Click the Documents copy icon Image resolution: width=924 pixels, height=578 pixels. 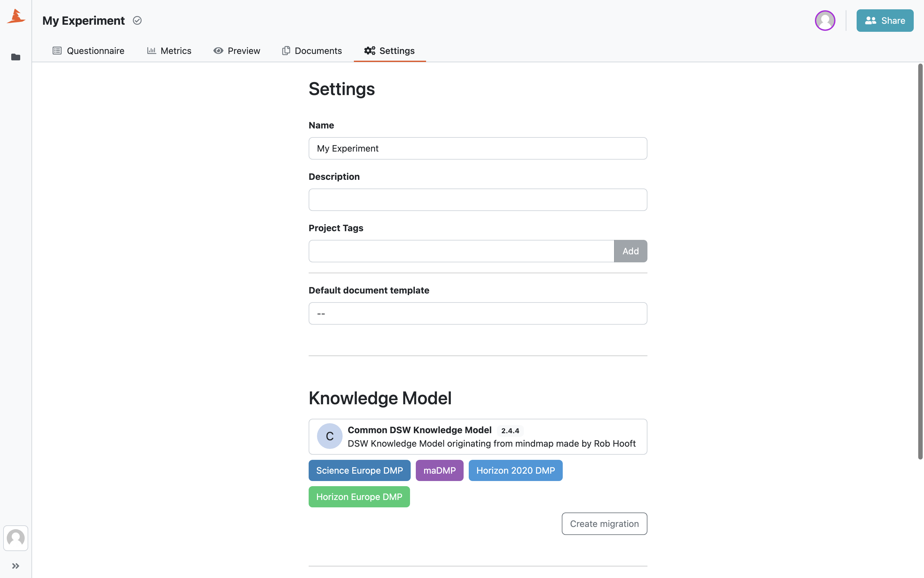pyautogui.click(x=286, y=50)
